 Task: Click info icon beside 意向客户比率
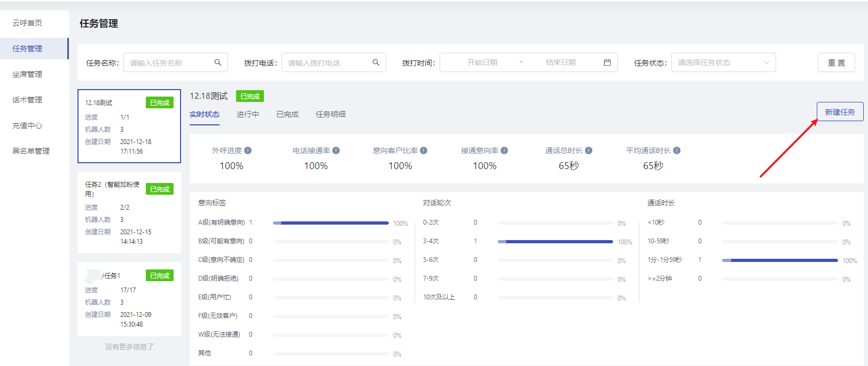coord(424,150)
